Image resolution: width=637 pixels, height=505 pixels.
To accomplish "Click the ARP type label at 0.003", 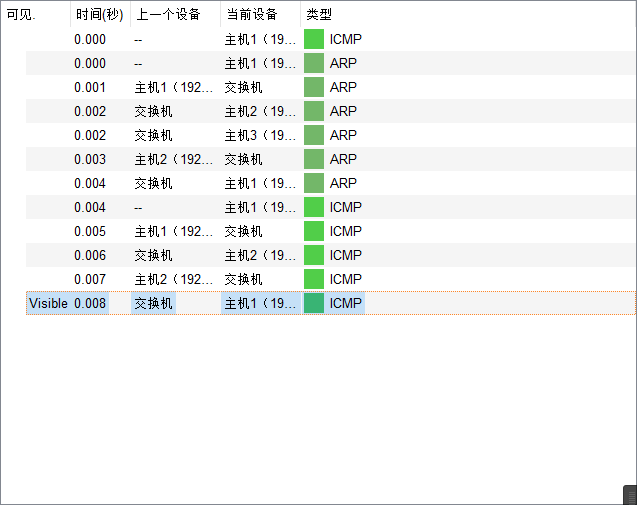I will pos(343,159).
